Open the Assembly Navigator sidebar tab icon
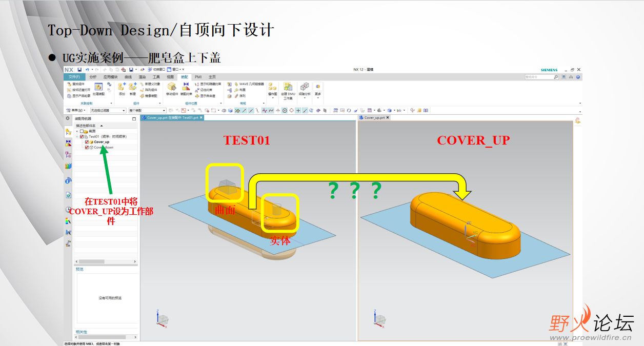Viewport: 644px width, 346px height. pos(68,132)
